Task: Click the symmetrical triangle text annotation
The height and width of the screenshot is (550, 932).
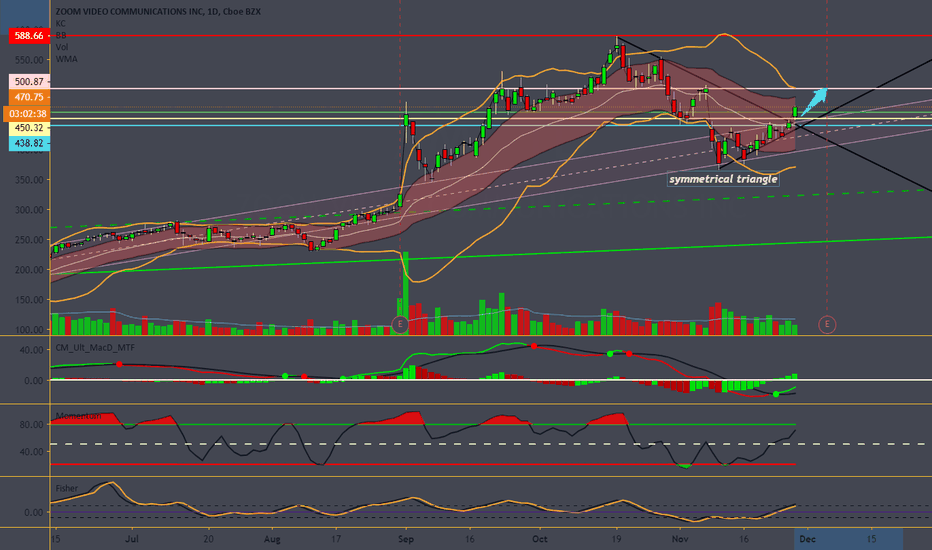Action: [x=723, y=179]
